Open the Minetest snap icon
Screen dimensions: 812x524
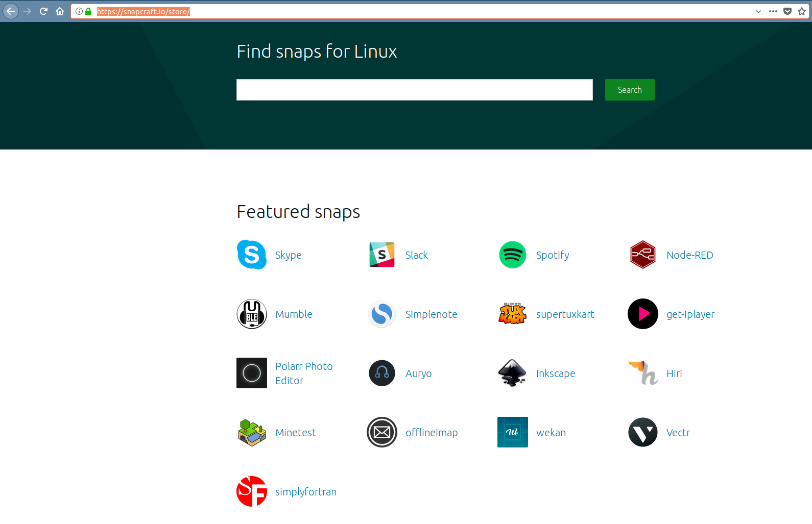pyautogui.click(x=252, y=432)
